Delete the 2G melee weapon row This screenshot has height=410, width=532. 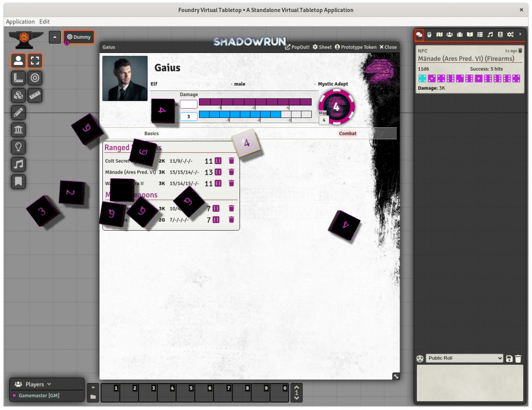231,220
